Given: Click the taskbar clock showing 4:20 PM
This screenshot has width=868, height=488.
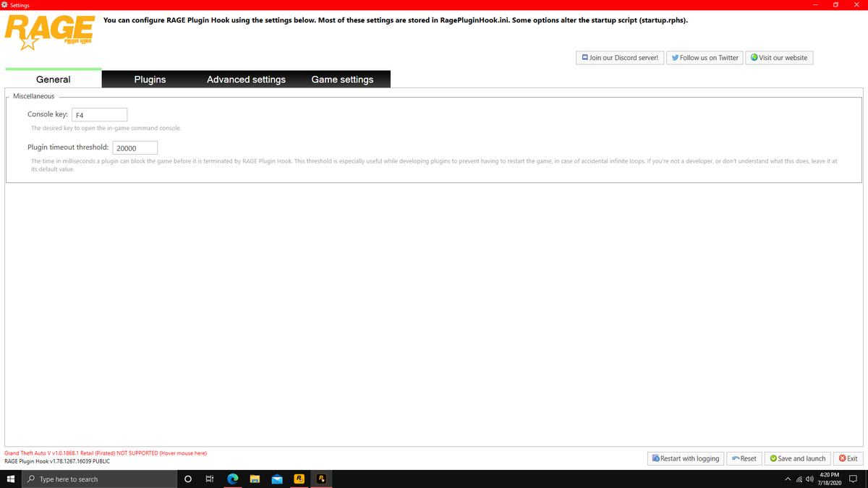Looking at the screenshot, I should [x=830, y=479].
